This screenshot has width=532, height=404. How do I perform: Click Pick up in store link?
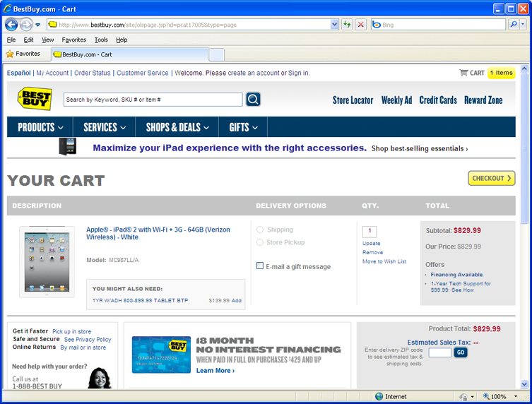tap(71, 331)
